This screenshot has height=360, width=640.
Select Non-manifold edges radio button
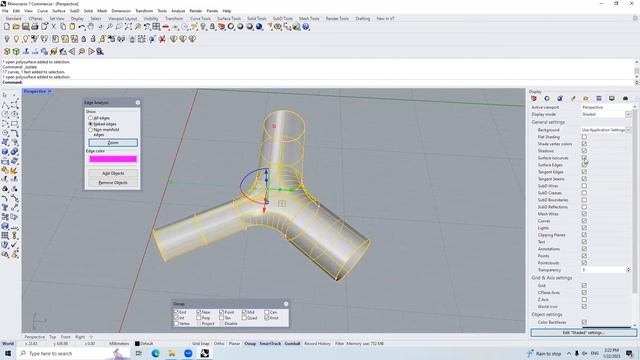pyautogui.click(x=91, y=130)
